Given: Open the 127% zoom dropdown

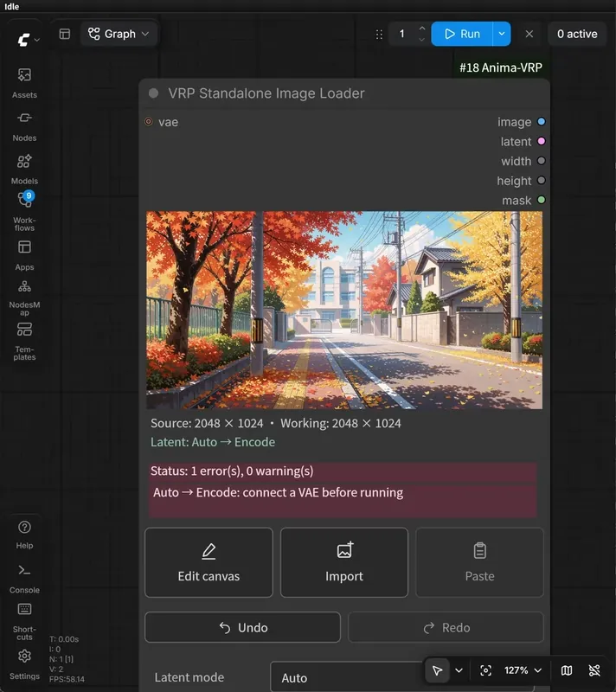Looking at the screenshot, I should (523, 670).
